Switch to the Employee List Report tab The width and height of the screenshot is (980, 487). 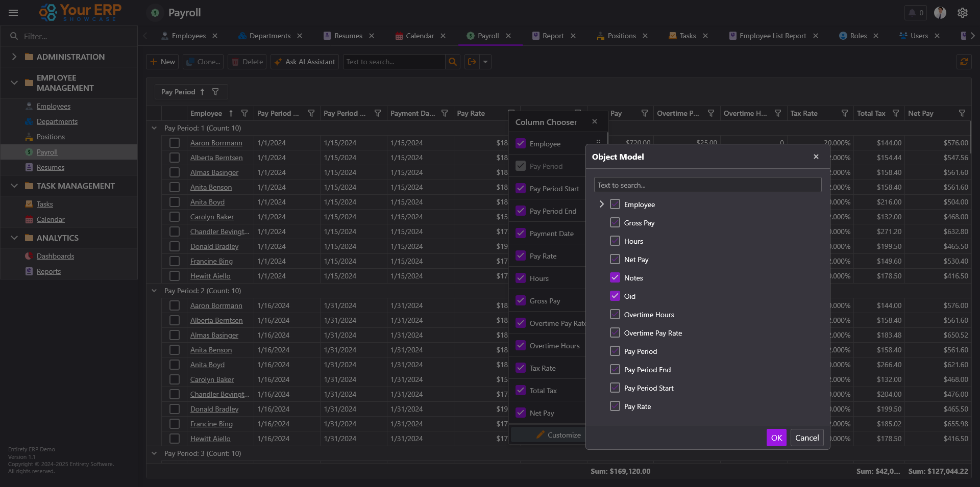pyautogui.click(x=772, y=36)
